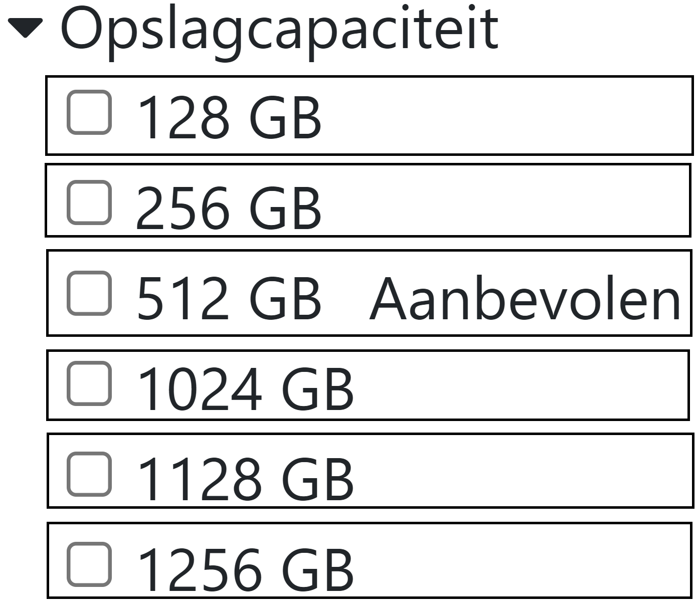Image resolution: width=697 pixels, height=616 pixels.
Task: Enable the 256 GB checkbox
Action: (89, 202)
